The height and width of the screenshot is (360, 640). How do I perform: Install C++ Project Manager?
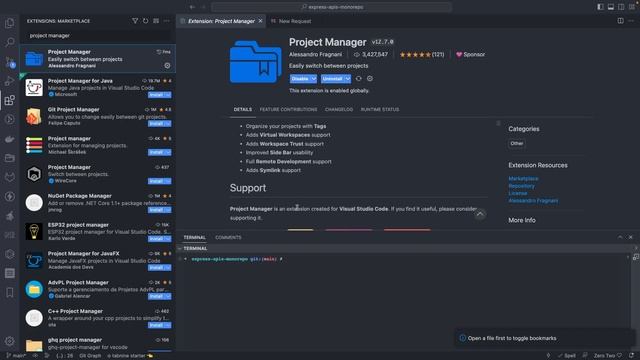click(x=157, y=325)
